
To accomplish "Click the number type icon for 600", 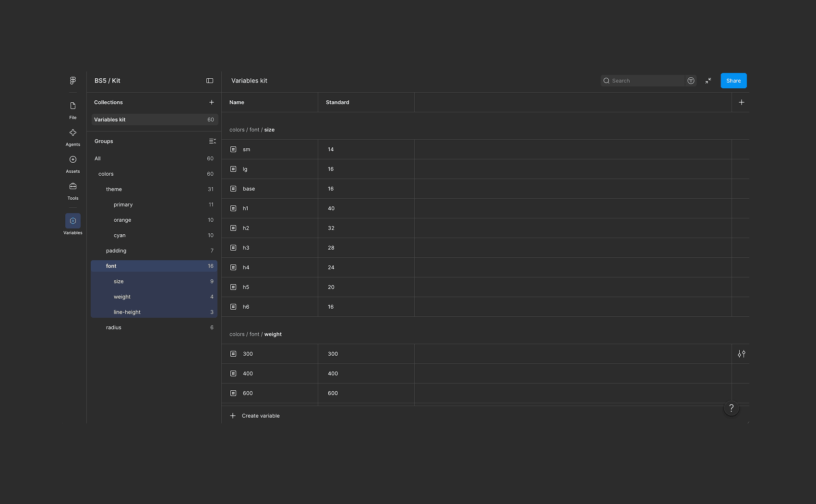I will pyautogui.click(x=233, y=393).
